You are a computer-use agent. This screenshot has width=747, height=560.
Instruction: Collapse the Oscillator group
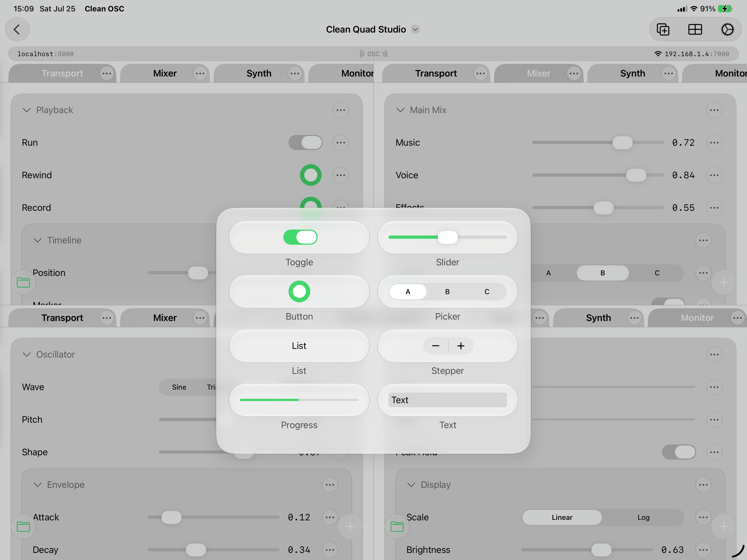27,354
